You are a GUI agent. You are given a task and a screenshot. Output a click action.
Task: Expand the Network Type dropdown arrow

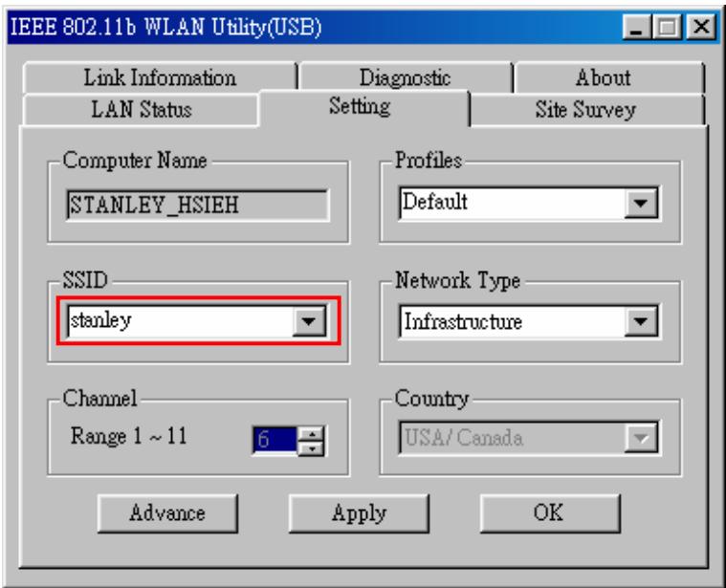tap(641, 320)
